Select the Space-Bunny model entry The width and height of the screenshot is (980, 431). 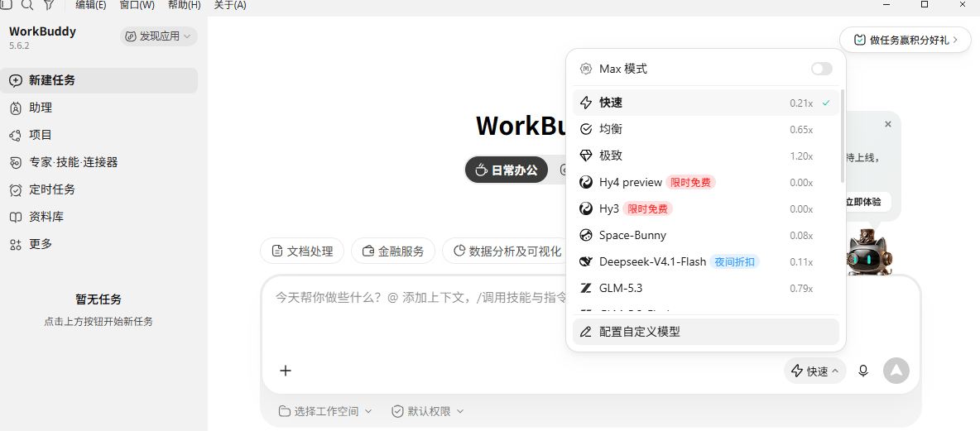[706, 236]
